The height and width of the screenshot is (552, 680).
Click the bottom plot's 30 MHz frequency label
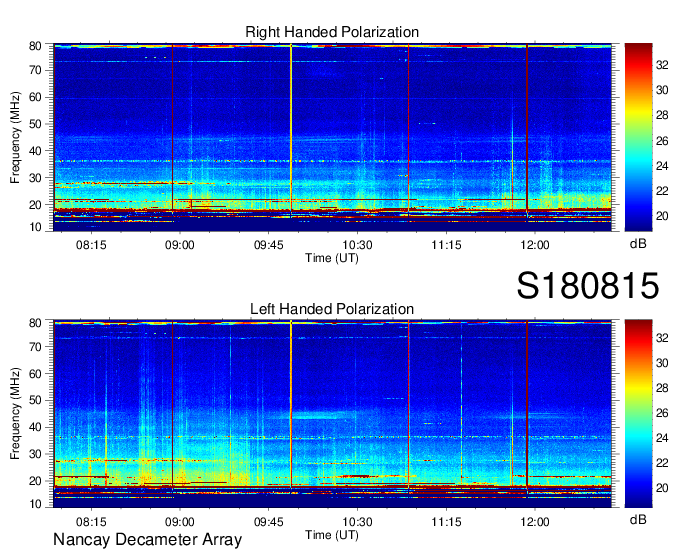(x=35, y=454)
